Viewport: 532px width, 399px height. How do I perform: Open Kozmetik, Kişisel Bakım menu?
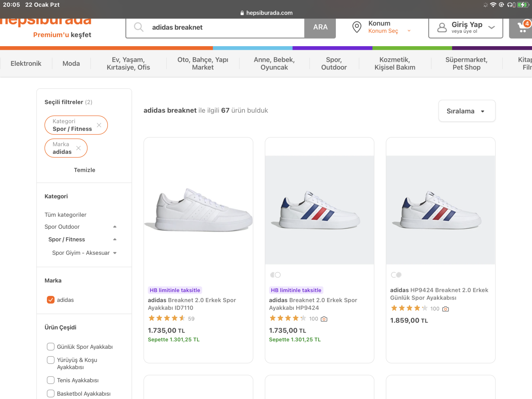click(395, 64)
